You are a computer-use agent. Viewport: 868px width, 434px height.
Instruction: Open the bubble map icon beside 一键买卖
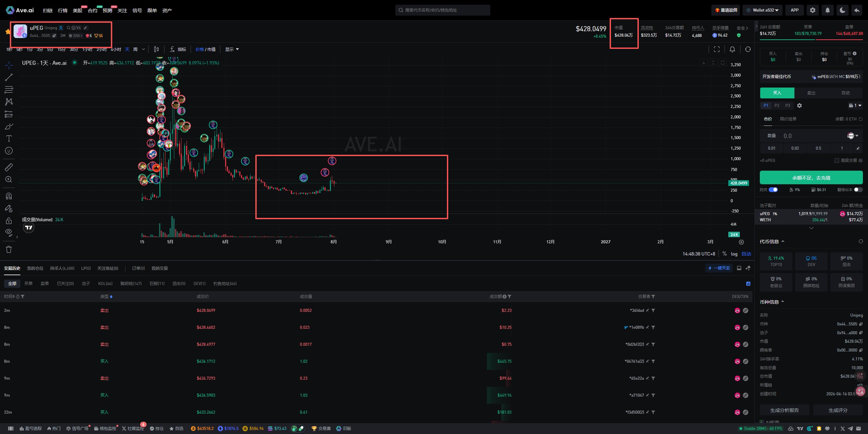coord(748,268)
